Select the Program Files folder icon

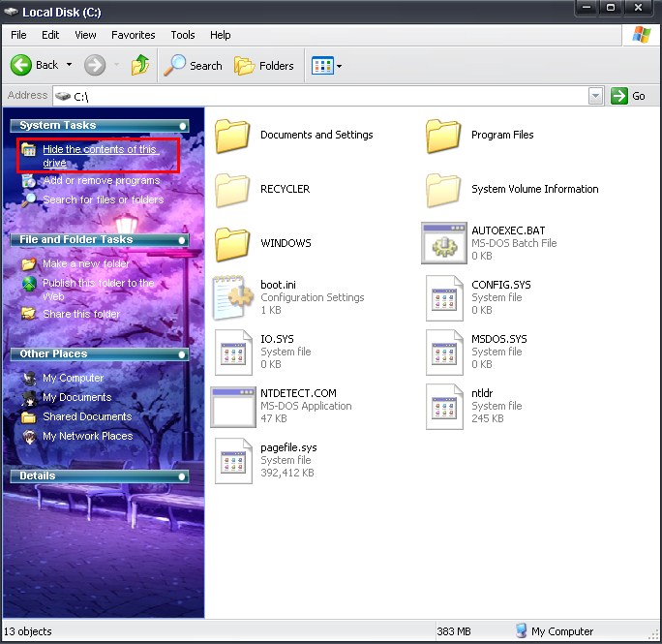[x=443, y=136]
